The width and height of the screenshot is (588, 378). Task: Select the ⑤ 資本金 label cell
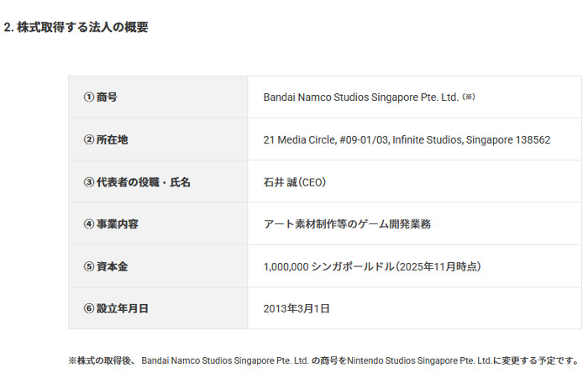click(x=106, y=266)
